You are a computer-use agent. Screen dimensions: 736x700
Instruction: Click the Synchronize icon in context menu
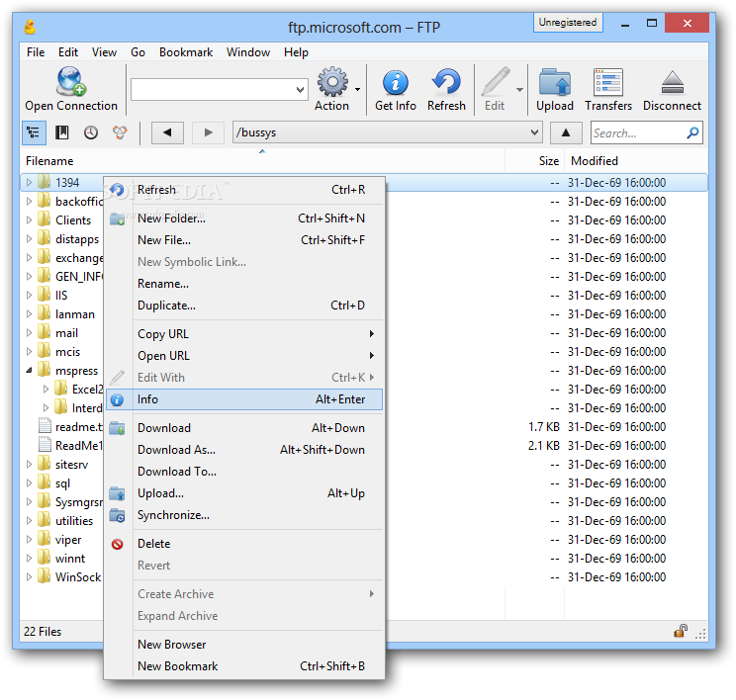point(118,515)
